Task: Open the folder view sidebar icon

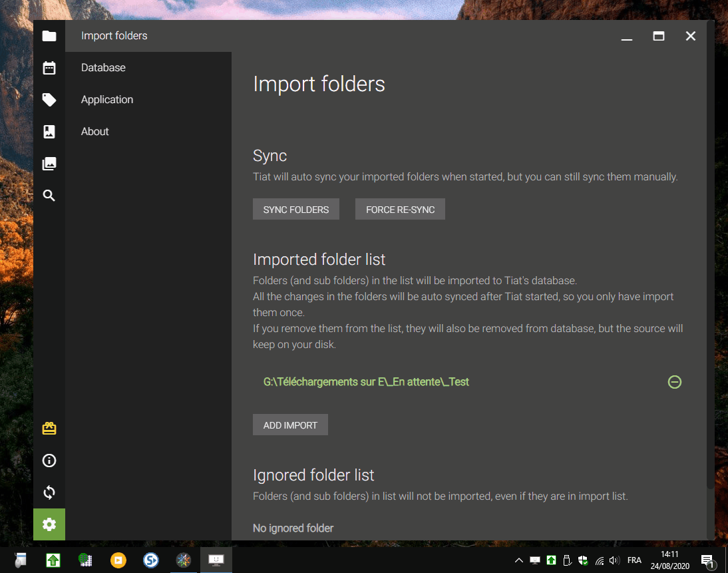Action: [x=49, y=36]
